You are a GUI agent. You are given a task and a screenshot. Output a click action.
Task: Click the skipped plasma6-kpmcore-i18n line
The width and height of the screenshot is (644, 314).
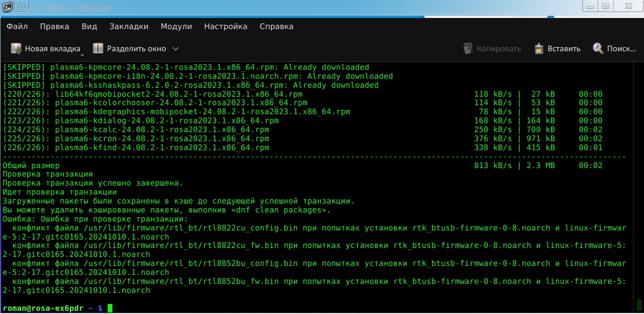click(197, 76)
